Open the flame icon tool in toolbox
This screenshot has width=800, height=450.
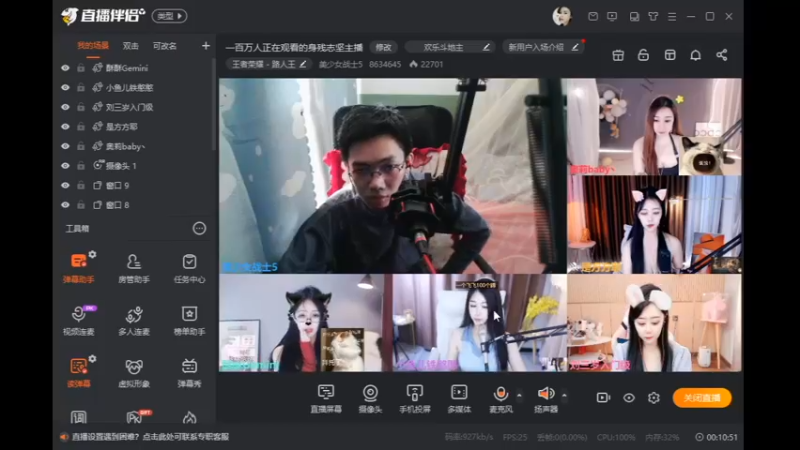coord(189,417)
